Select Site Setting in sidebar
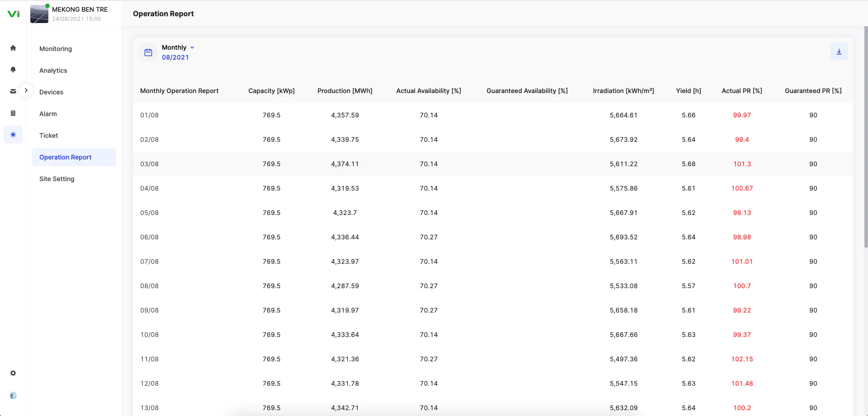Image resolution: width=868 pixels, height=416 pixels. click(x=57, y=179)
